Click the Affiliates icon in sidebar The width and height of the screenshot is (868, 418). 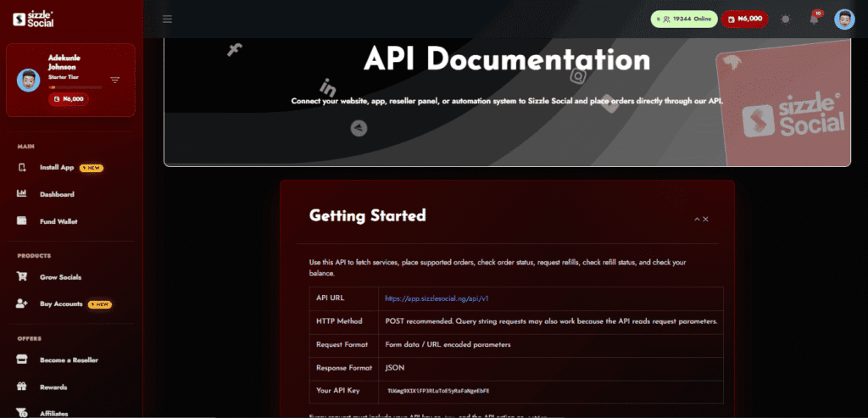[22, 412]
